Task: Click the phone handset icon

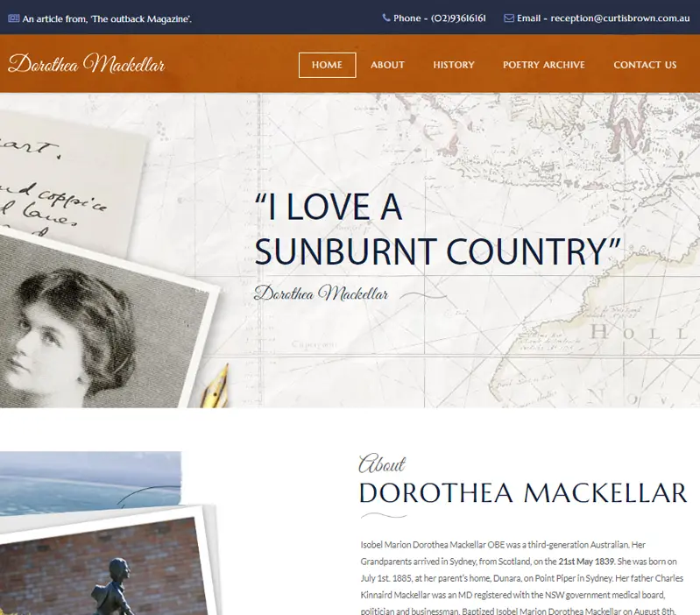Action: 386,18
